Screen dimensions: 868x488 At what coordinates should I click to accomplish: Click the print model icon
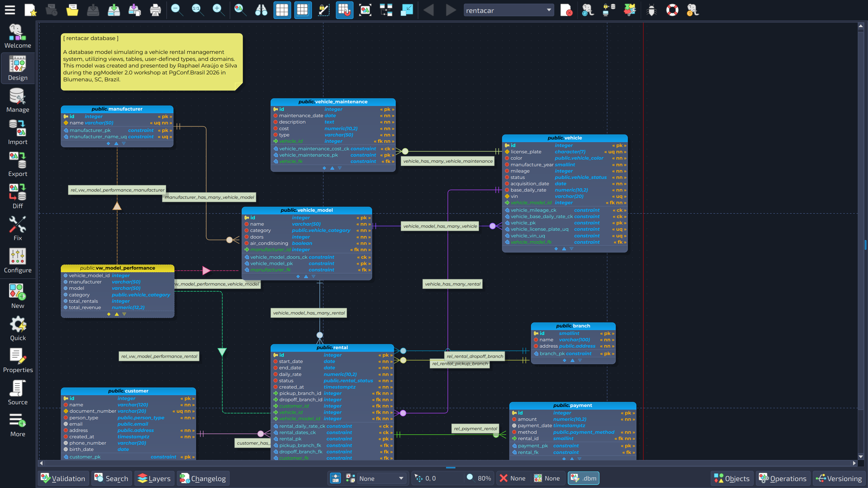pyautogui.click(x=155, y=10)
